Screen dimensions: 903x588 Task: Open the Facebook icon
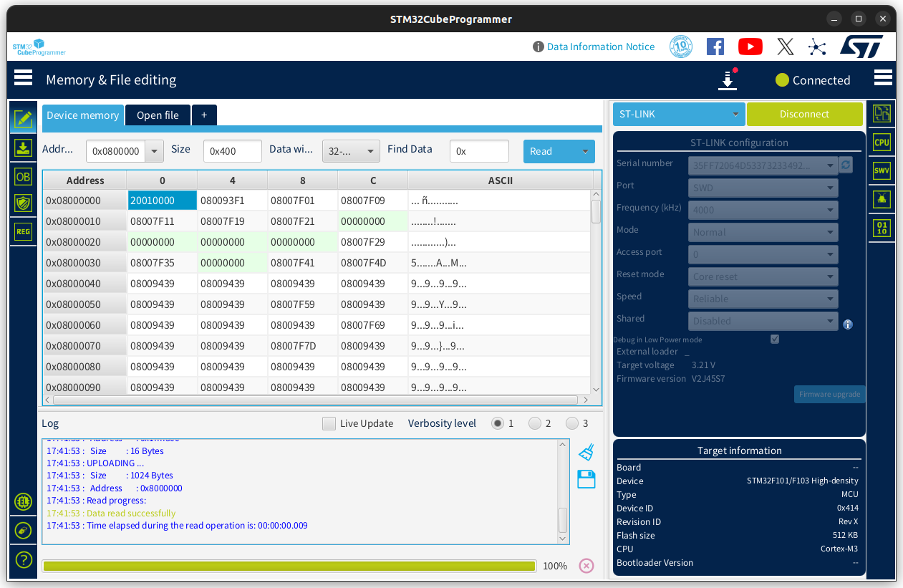(715, 47)
